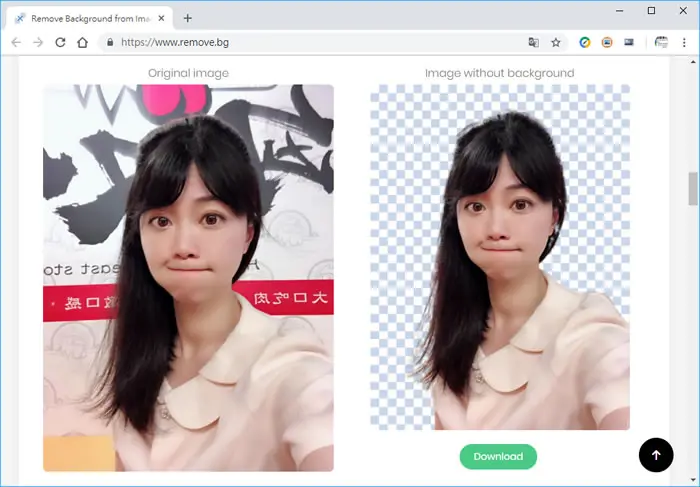Viewport: 700px width, 487px height.
Task: Click the green Download button
Action: point(498,456)
